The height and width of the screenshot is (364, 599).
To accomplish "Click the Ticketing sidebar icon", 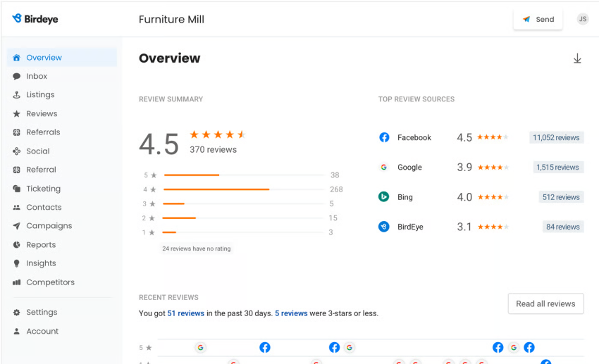I will [x=16, y=189].
